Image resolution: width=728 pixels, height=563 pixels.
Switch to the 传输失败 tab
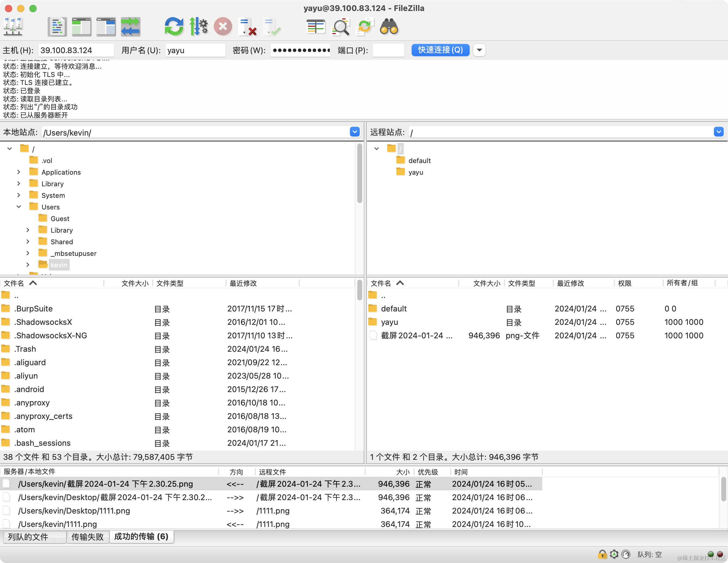pyautogui.click(x=88, y=537)
